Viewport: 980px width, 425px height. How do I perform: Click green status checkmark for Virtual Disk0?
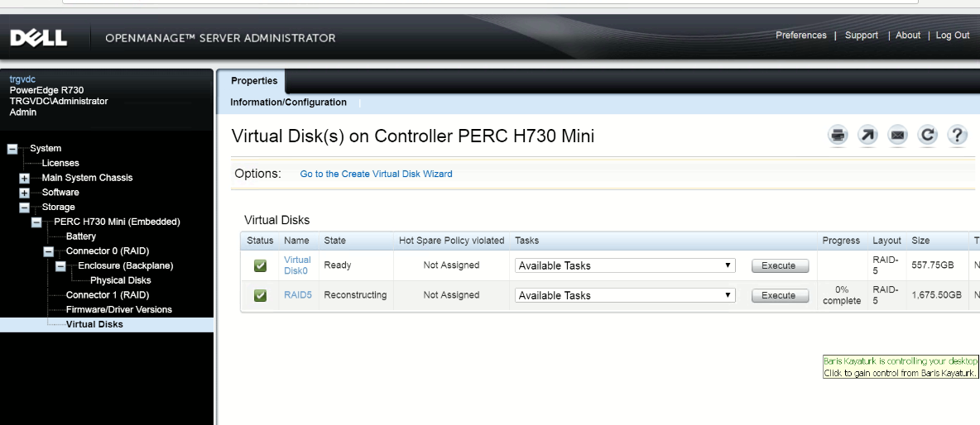click(x=260, y=265)
